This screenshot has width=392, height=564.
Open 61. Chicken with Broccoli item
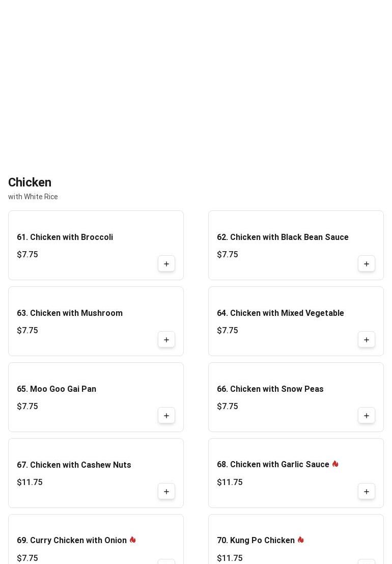(x=65, y=237)
